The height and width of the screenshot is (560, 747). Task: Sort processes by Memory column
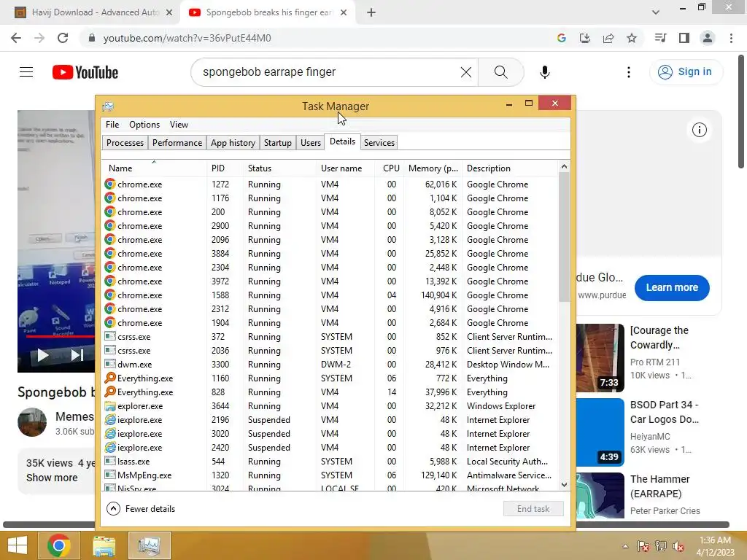433,168
